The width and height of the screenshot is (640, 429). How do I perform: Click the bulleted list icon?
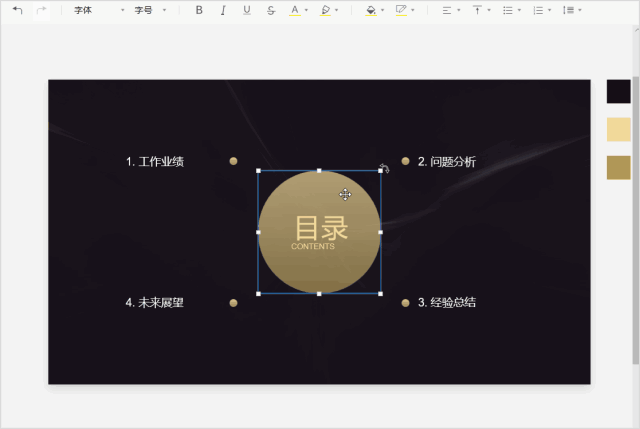pos(508,10)
